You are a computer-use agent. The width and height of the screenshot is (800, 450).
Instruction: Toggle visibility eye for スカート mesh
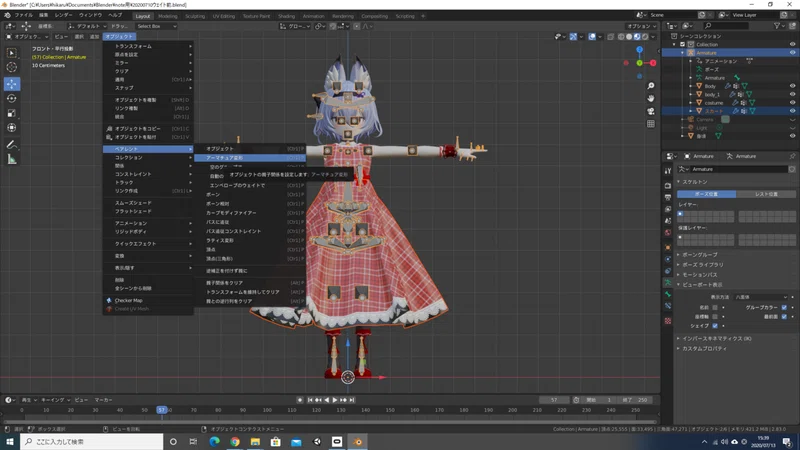[792, 111]
